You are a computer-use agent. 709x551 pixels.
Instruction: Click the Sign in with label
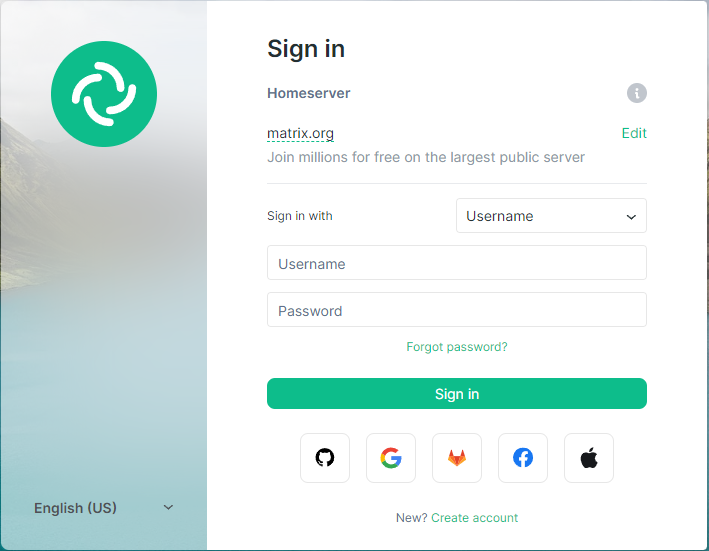(x=300, y=216)
